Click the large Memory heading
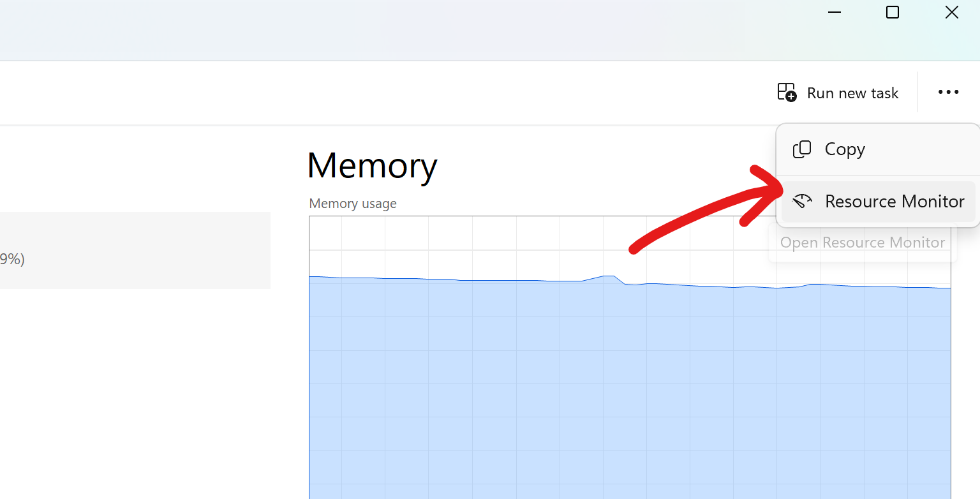 point(372,165)
